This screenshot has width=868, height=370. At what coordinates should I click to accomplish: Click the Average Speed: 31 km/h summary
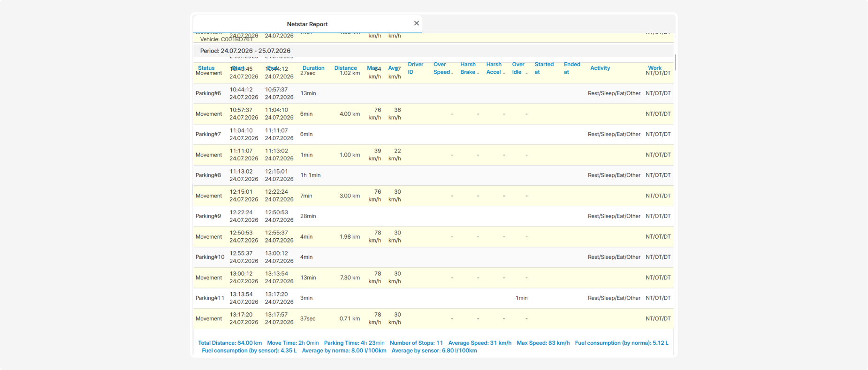[x=480, y=343]
